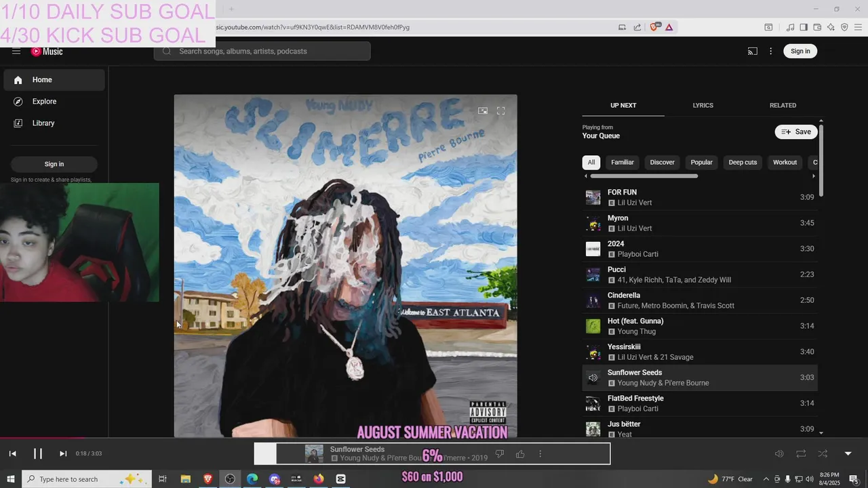Focus the search songs, albums, artists field
Screen dimensions: 868x488
pos(262,51)
